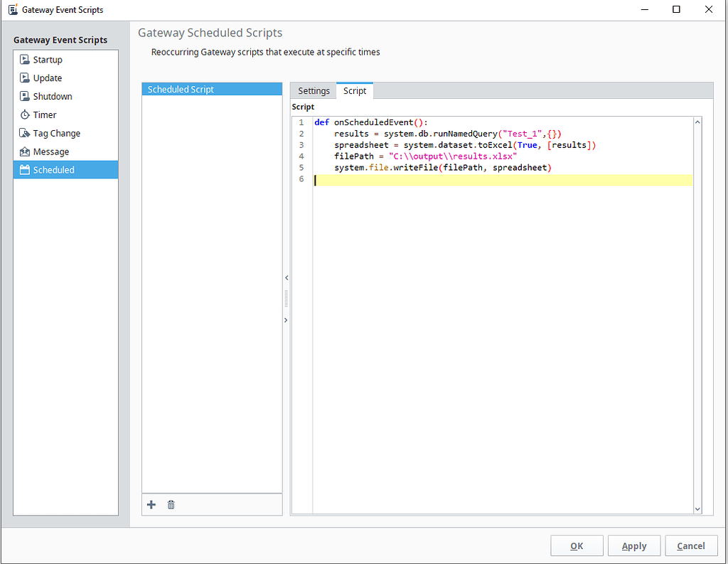Maximize the Gateway Event Scripts window
Image resolution: width=728 pixels, height=564 pixels.
coord(677,9)
